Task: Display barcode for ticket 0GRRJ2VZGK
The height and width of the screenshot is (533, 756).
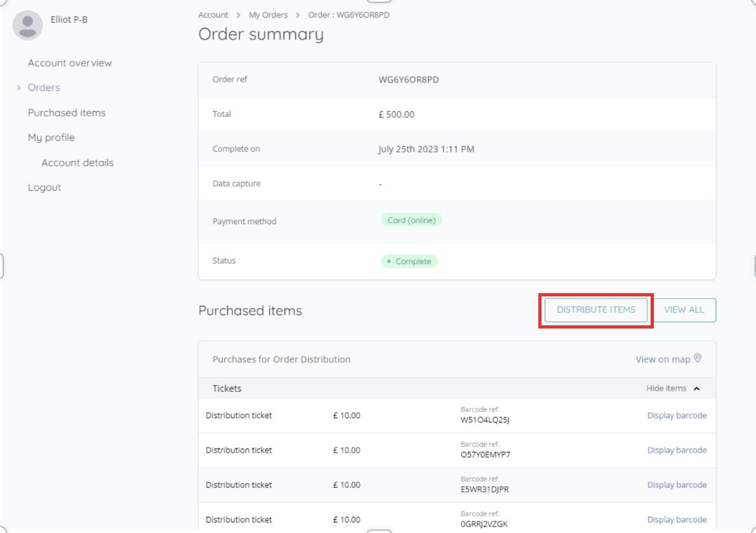Action: click(676, 519)
